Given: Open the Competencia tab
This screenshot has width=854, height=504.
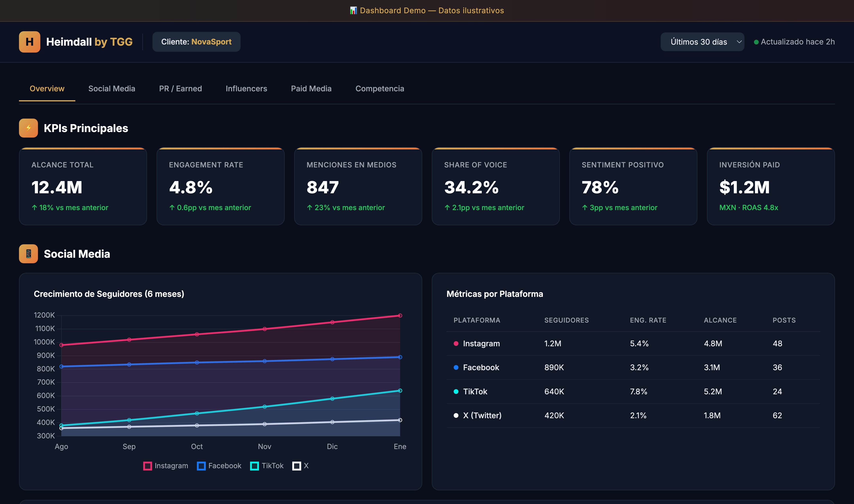Looking at the screenshot, I should click(379, 89).
